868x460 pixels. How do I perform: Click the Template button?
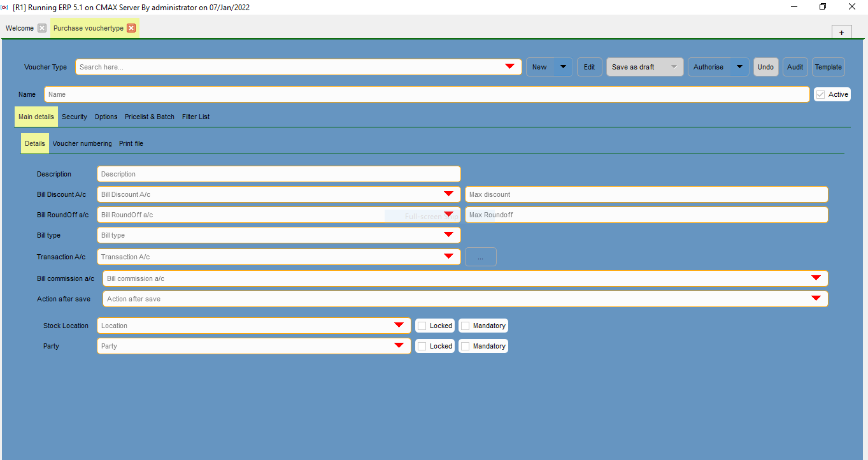(x=829, y=67)
